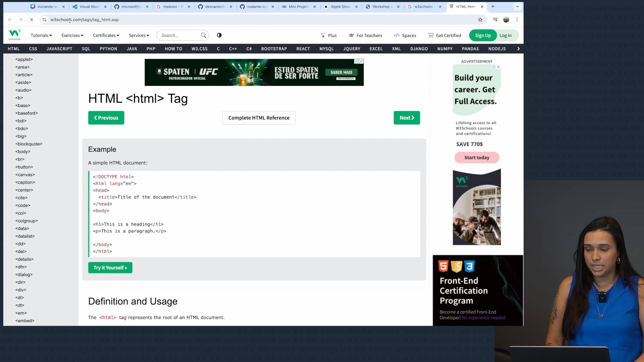
Task: Go to the Previous tag page
Action: [x=106, y=118]
